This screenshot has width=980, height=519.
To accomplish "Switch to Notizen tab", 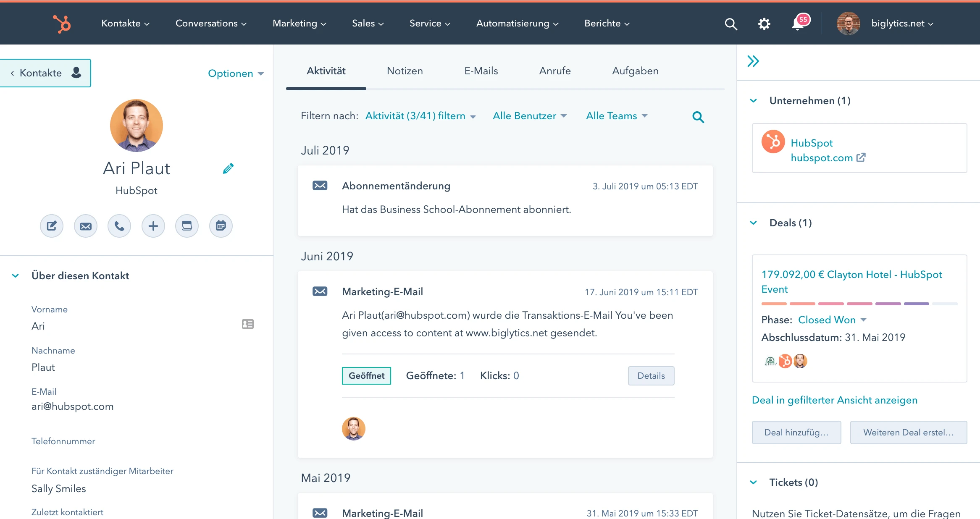I will click(x=405, y=71).
